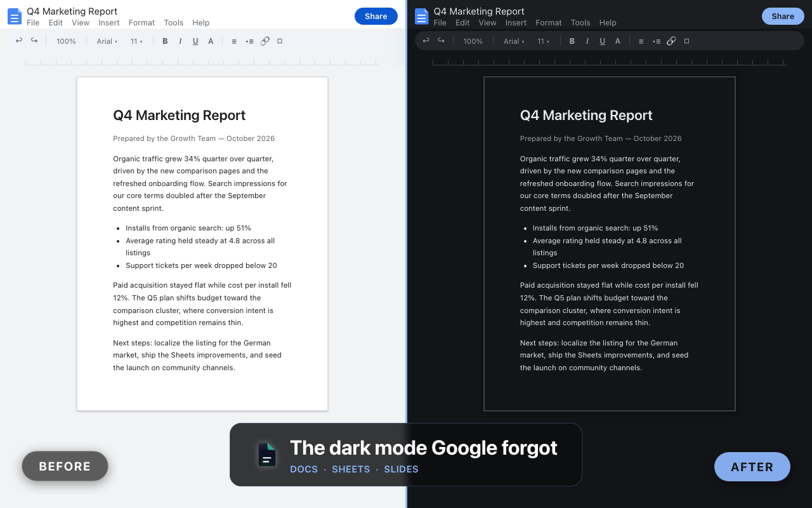812x508 pixels.
Task: Open text color in the light-mode toolbar
Action: 211,41
